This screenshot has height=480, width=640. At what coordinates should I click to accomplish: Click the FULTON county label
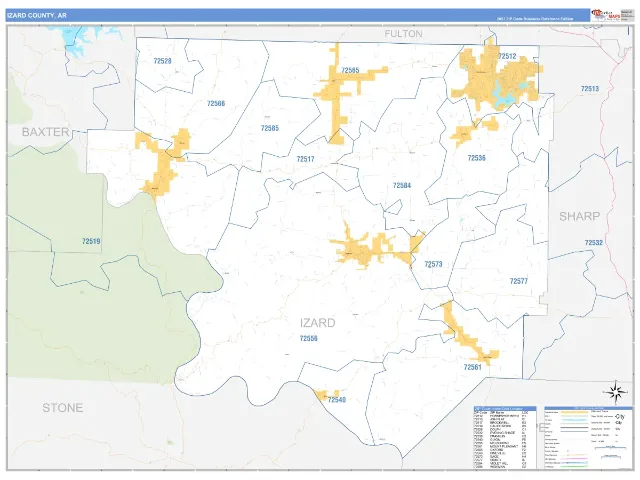[x=403, y=34]
